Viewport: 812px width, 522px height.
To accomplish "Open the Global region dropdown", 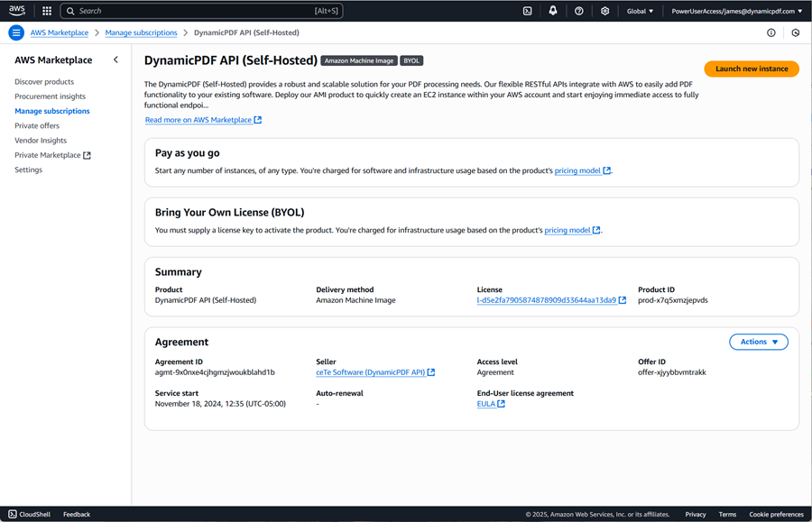I will pos(640,11).
